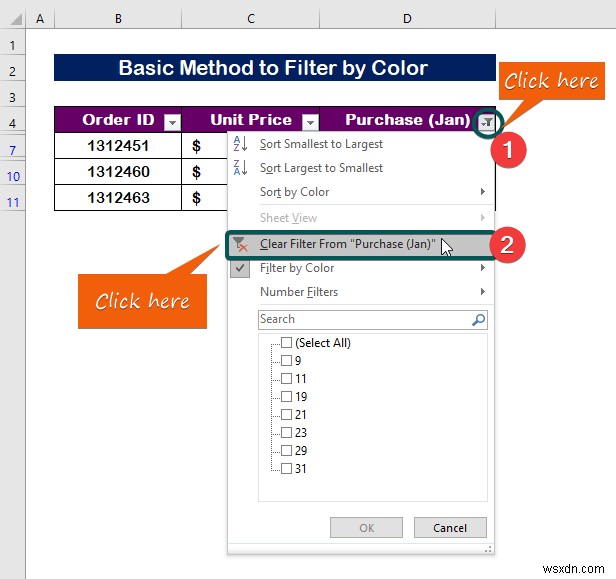Choose Sort Largest to Smallest
Screen dimensions: 616x579
click(361, 168)
